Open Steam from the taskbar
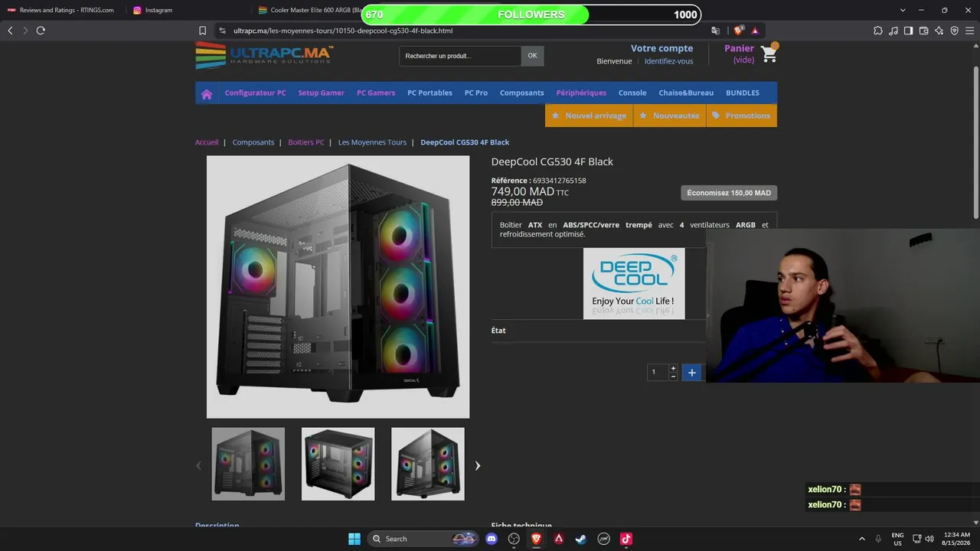The image size is (980, 551). pyautogui.click(x=581, y=539)
